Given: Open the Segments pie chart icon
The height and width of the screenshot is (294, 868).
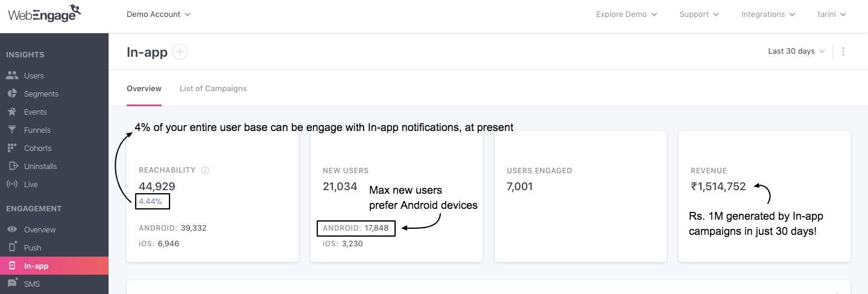Looking at the screenshot, I should (11, 94).
